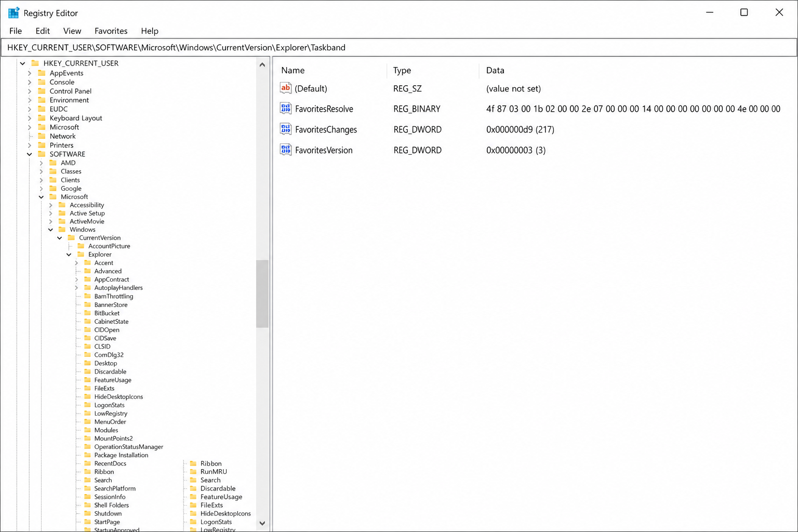798x532 pixels.
Task: Click the Keyboard Layout folder icon
Action: [42, 118]
